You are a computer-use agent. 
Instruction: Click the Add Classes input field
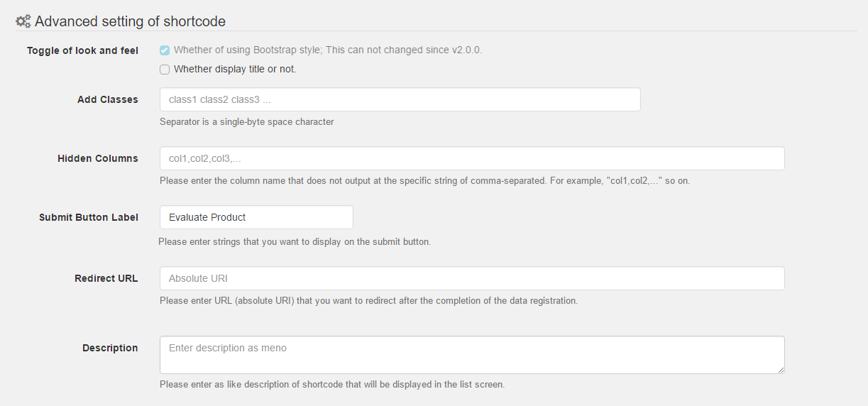[400, 99]
